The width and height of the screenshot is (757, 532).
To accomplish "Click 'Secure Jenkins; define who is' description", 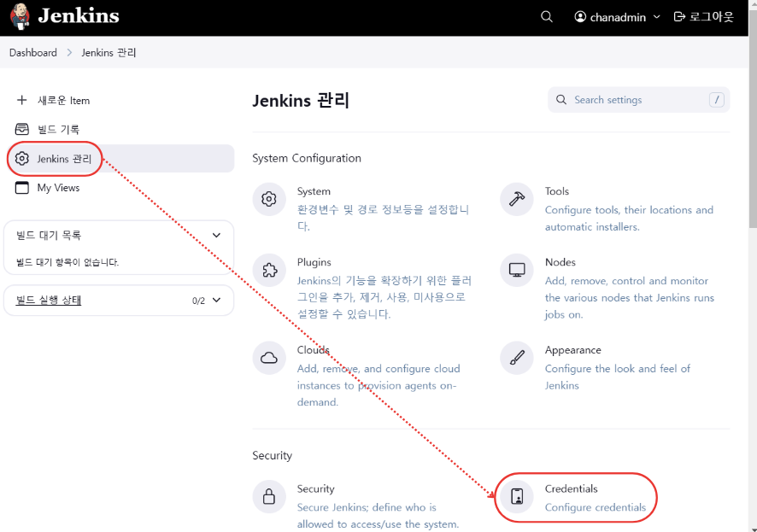I will tap(378, 516).
